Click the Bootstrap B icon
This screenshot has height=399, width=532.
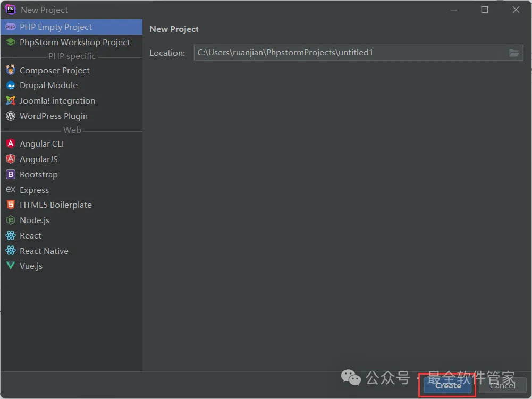tap(11, 174)
